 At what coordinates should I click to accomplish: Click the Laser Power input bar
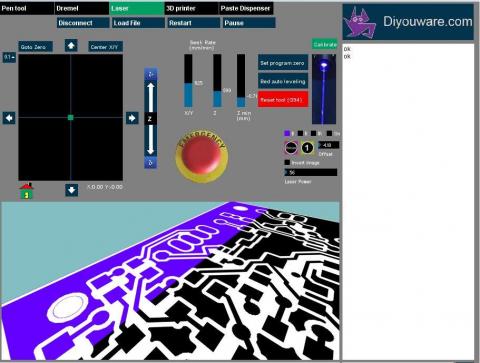(311, 172)
